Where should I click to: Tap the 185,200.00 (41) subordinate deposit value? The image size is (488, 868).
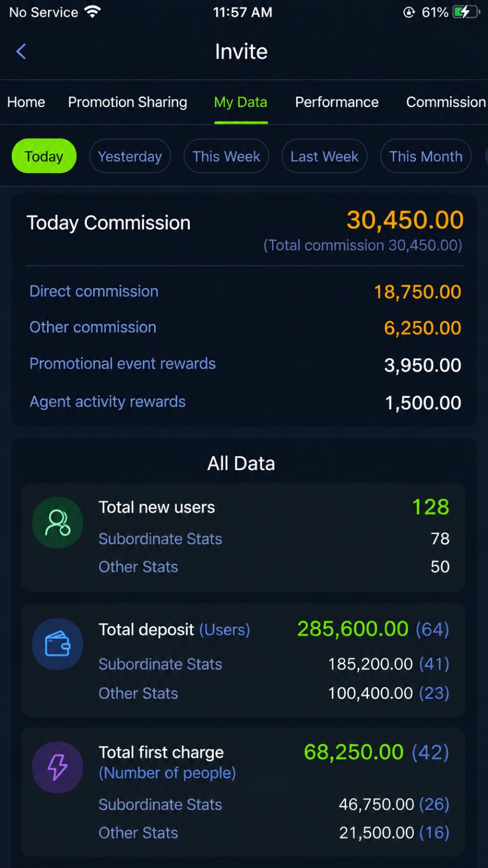tap(389, 663)
